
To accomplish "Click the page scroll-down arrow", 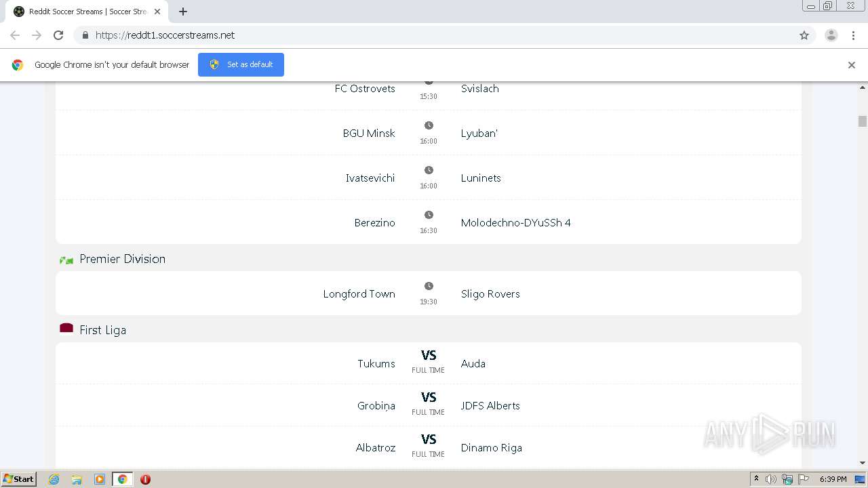I will coord(863,463).
